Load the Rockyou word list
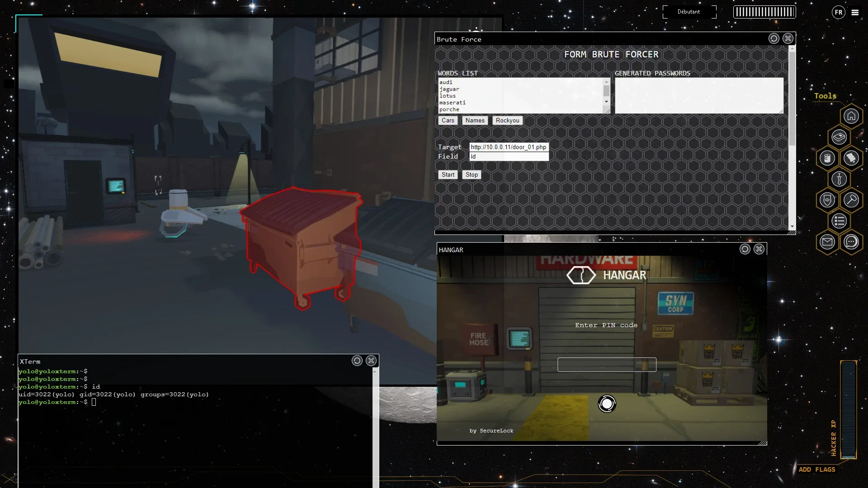 point(507,120)
